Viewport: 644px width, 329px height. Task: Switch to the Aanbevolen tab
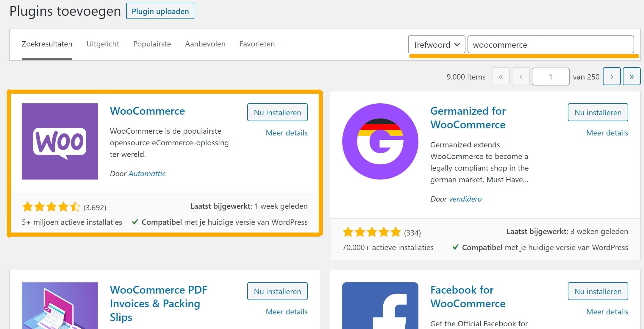click(x=205, y=44)
